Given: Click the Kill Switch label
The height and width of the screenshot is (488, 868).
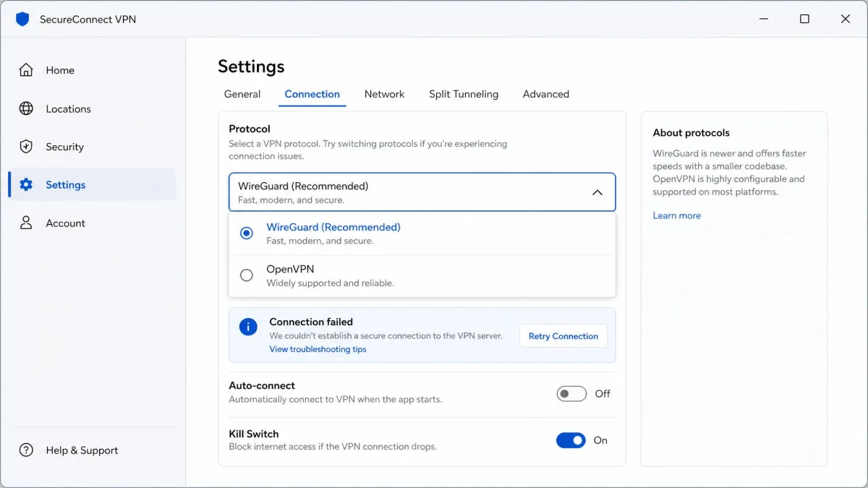Looking at the screenshot, I should pyautogui.click(x=253, y=434).
